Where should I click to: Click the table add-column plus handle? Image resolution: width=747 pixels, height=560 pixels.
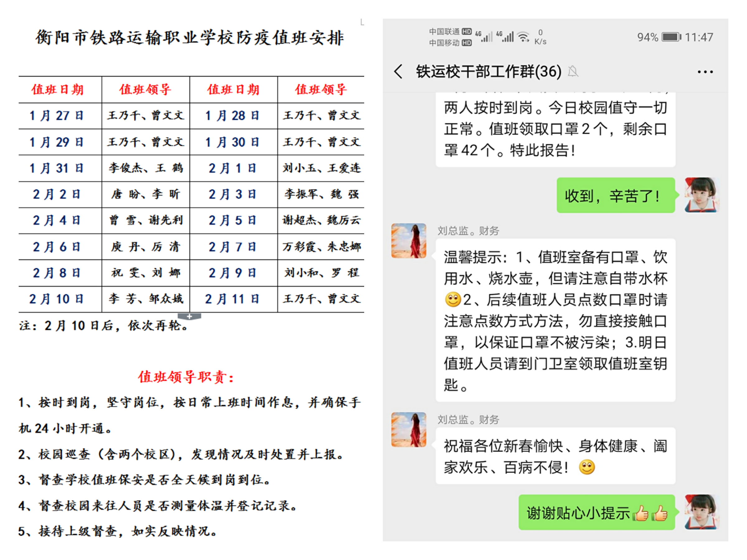tap(190, 316)
